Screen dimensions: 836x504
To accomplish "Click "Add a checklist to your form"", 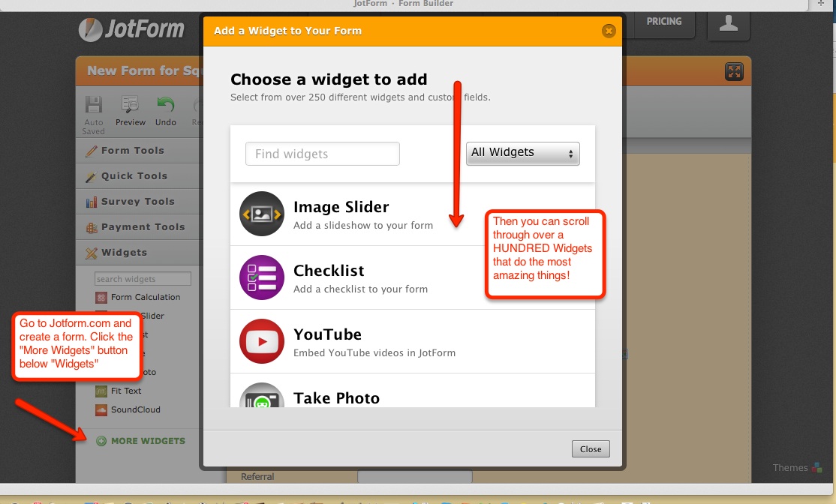I will [x=360, y=289].
